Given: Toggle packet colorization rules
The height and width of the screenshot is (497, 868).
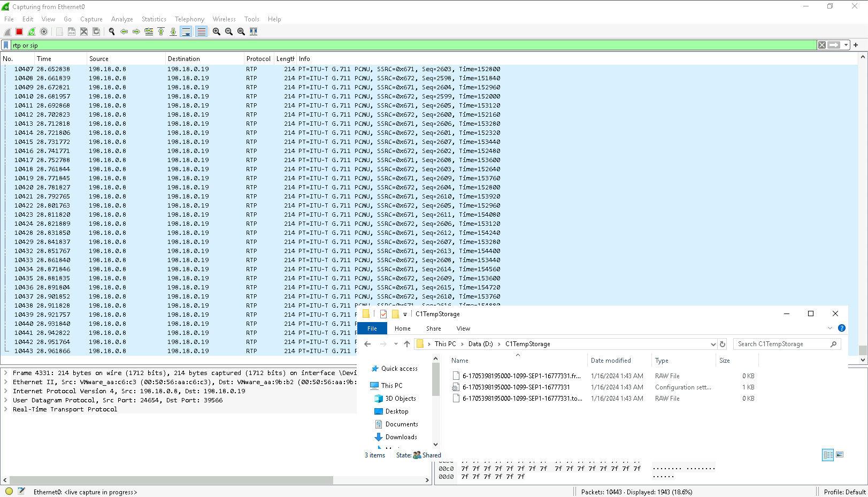Looking at the screenshot, I should pyautogui.click(x=201, y=32).
